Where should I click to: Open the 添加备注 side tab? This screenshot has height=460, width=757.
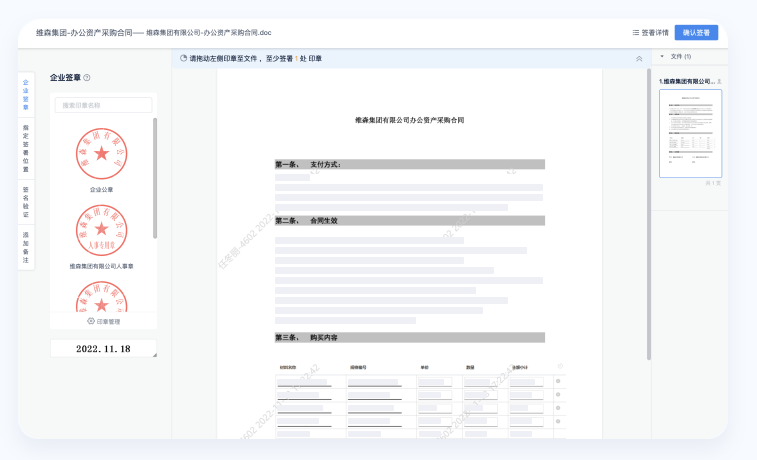[x=26, y=248]
